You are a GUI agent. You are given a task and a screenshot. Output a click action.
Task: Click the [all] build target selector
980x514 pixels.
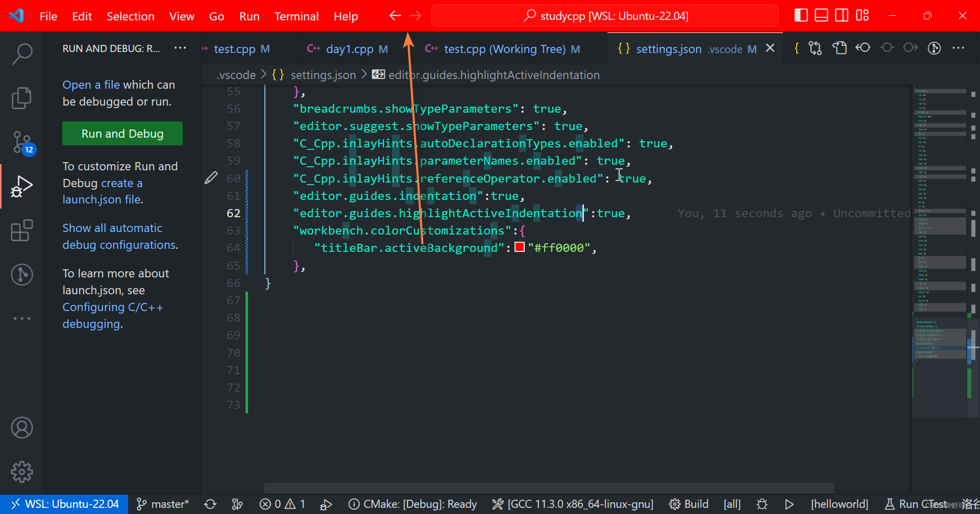(x=732, y=504)
